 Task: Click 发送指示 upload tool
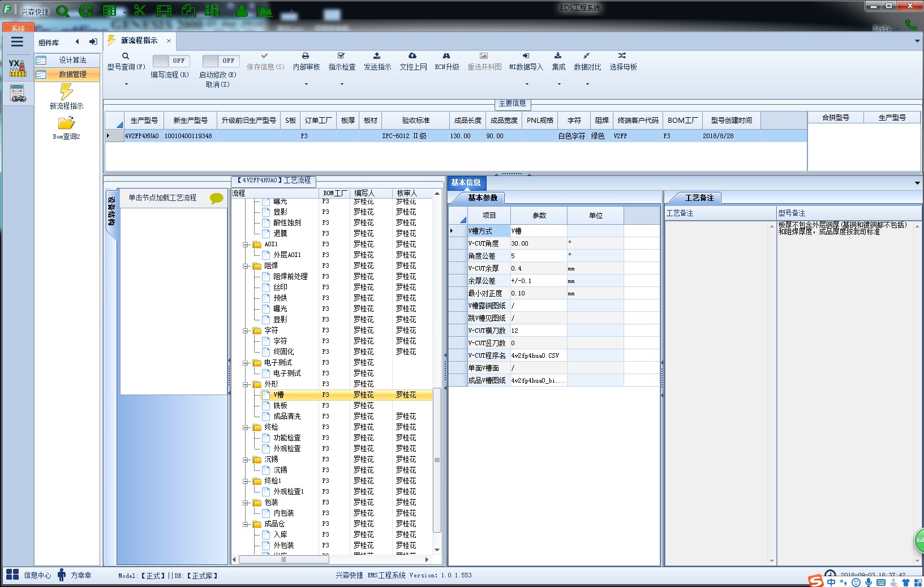tap(377, 61)
